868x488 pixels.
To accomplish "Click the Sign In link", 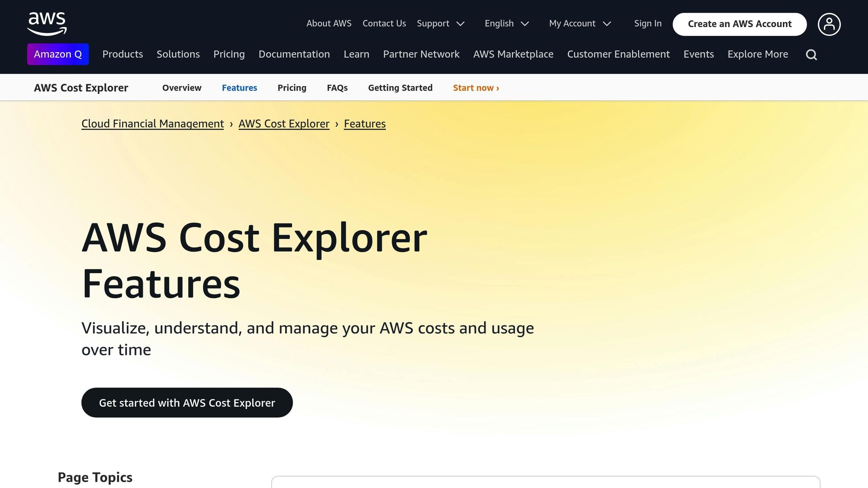I will coord(648,24).
